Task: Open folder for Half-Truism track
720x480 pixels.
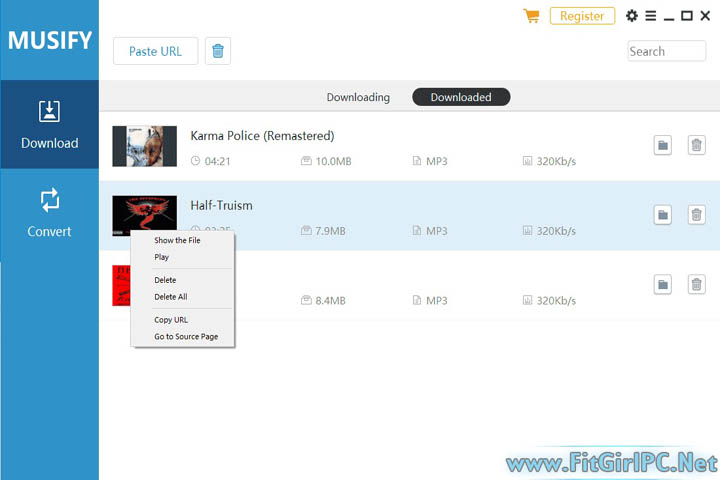Action: pos(662,215)
